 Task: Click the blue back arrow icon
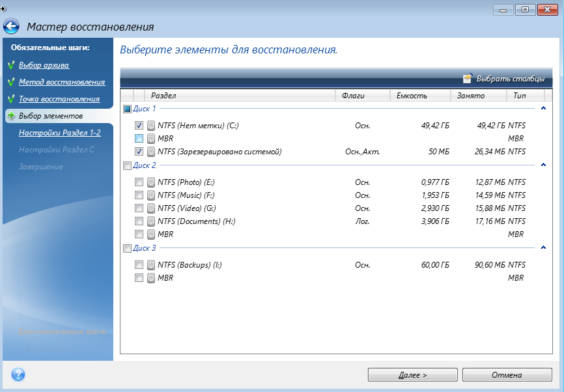click(x=11, y=27)
